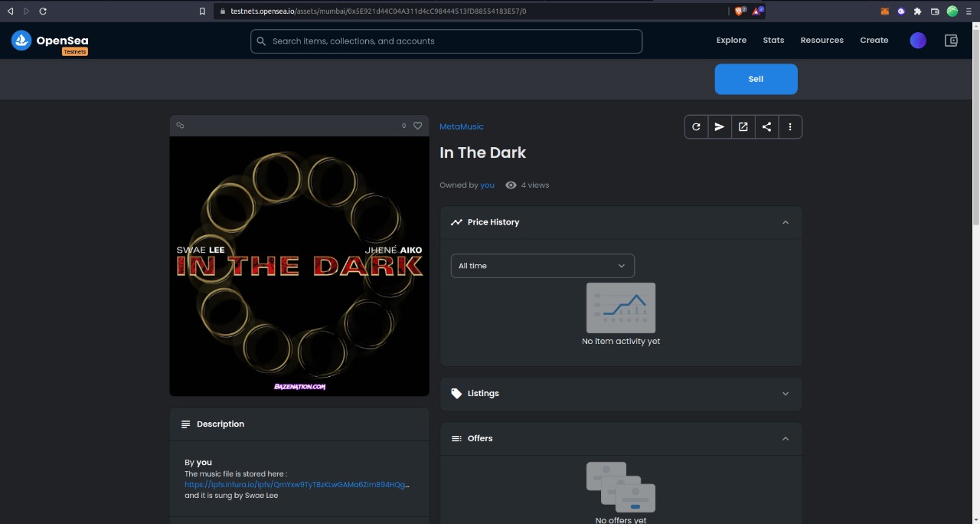Collapse the Offers section chevron
Image resolution: width=980 pixels, height=524 pixels.
coord(785,439)
